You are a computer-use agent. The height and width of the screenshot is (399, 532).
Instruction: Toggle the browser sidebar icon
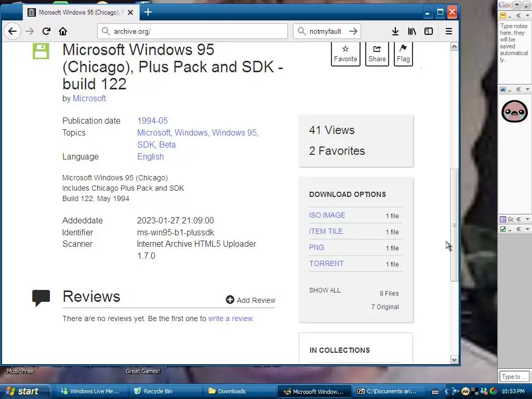coord(429,31)
